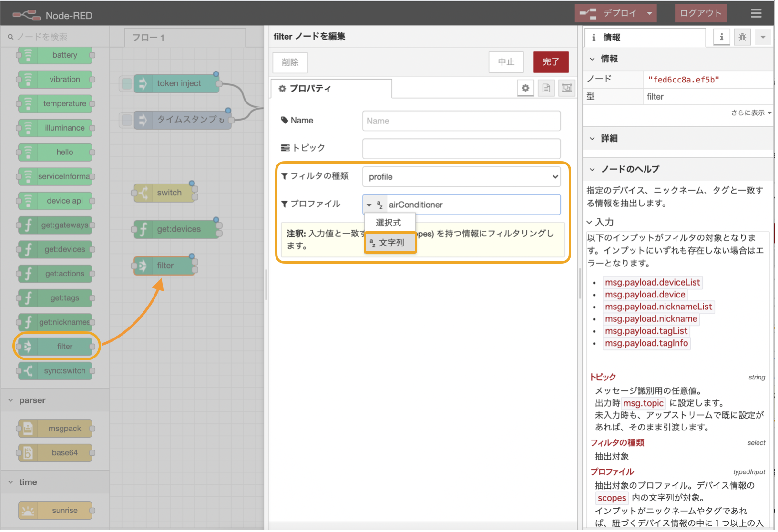Select the get:gateways palette node
This screenshot has height=532, width=778.
tap(56, 225)
